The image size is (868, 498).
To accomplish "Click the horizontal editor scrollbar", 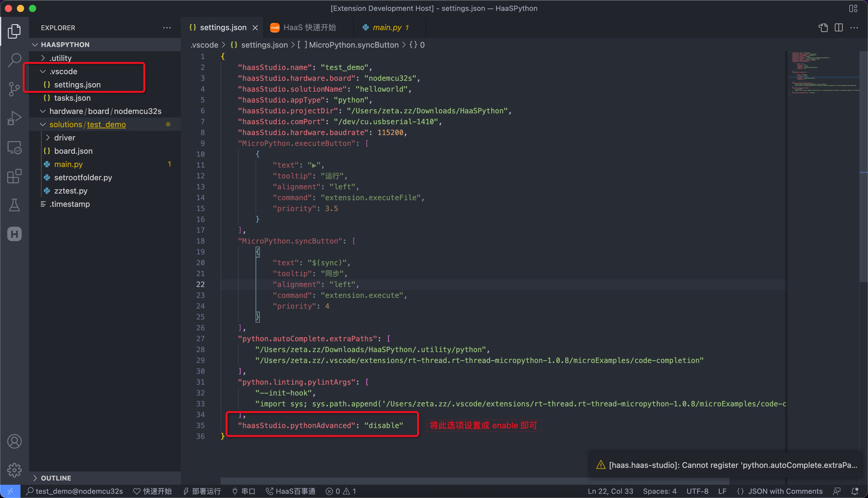I will pos(474,481).
